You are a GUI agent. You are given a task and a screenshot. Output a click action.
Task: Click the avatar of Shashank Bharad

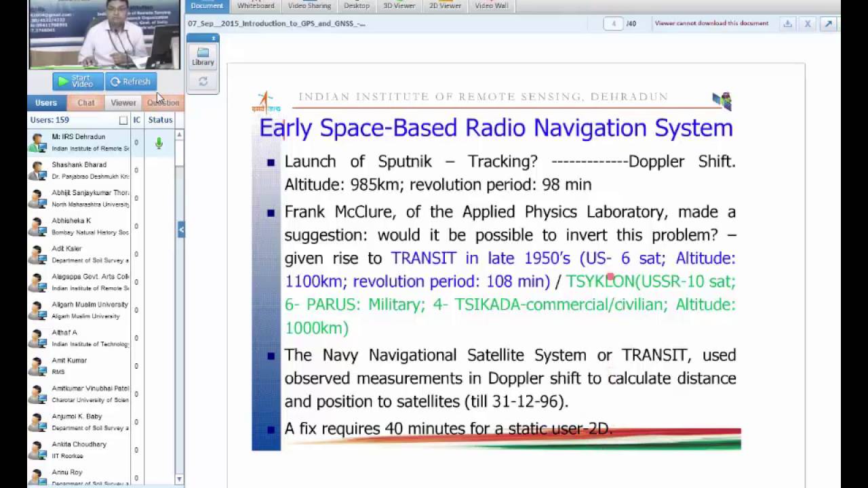(37, 171)
